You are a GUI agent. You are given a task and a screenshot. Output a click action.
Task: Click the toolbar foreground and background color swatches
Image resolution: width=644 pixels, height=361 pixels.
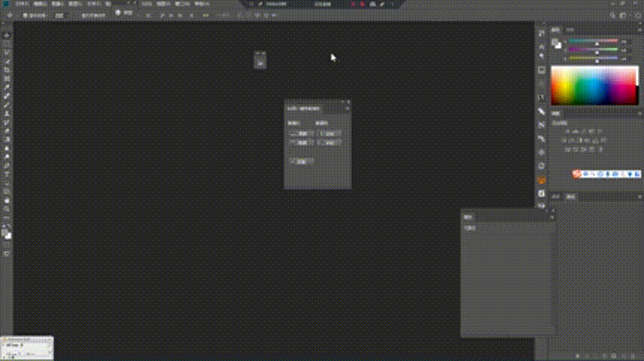(x=7, y=234)
